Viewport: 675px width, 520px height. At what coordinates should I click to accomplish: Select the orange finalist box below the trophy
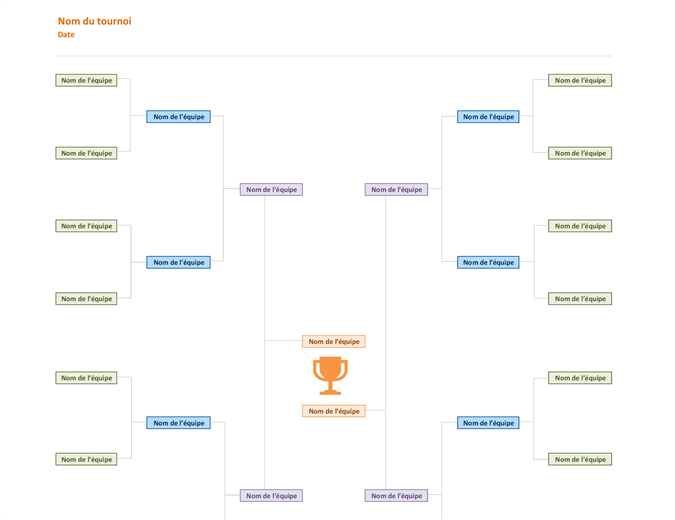click(x=334, y=411)
